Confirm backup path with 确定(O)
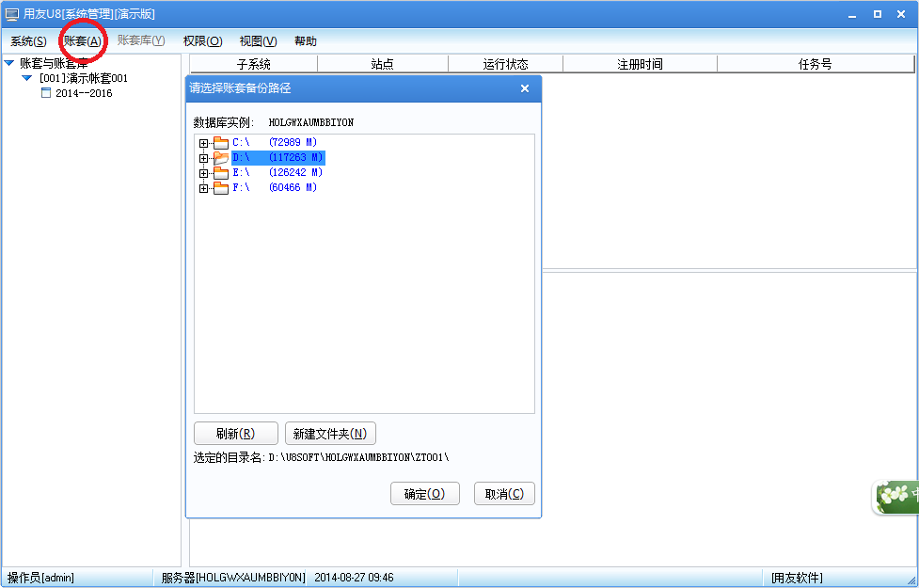The height and width of the screenshot is (588, 919). click(425, 494)
